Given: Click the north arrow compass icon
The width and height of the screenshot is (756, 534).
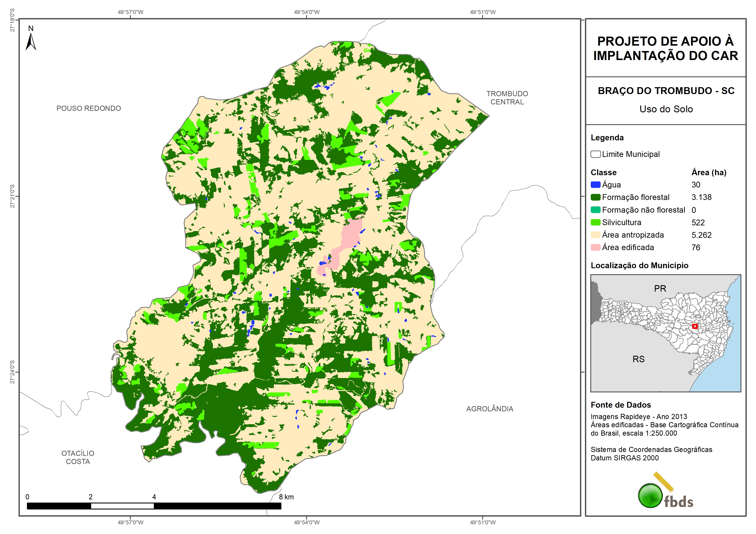Looking at the screenshot, I should [x=31, y=40].
